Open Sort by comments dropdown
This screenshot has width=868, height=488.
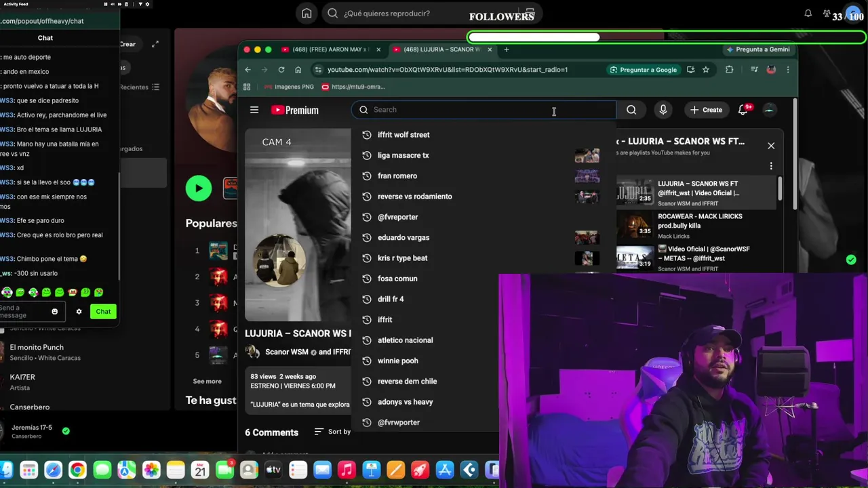(x=333, y=432)
